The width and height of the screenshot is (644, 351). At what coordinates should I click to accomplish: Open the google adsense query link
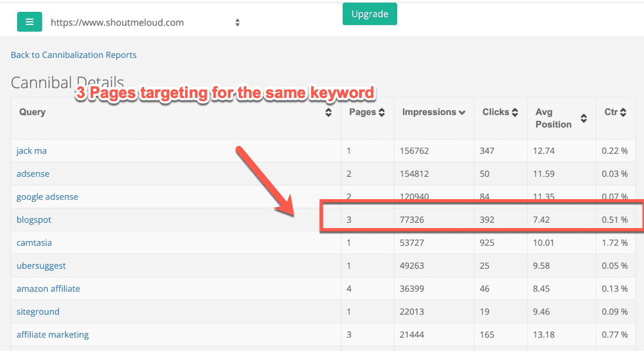point(47,197)
